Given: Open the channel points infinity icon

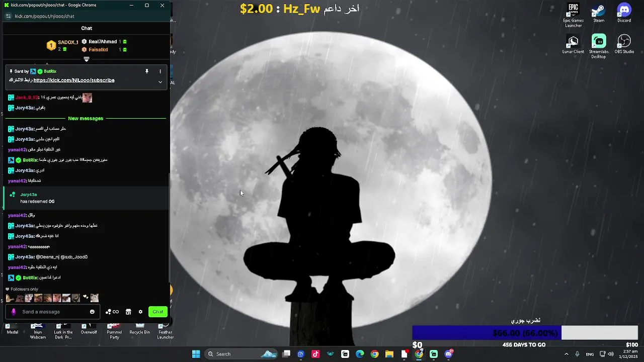Looking at the screenshot, I should (x=112, y=312).
